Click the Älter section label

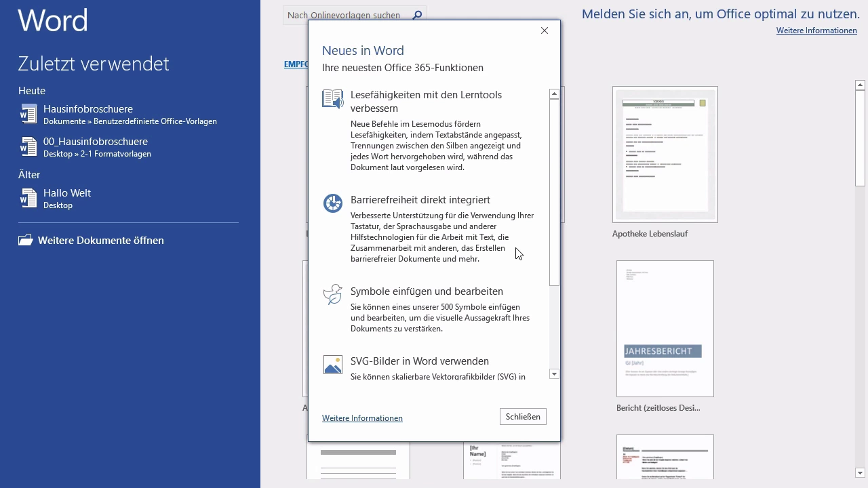(x=29, y=175)
